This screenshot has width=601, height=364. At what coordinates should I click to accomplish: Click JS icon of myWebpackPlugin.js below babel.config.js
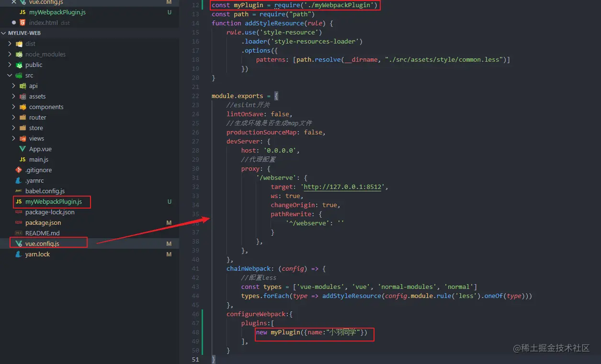pyautogui.click(x=19, y=202)
